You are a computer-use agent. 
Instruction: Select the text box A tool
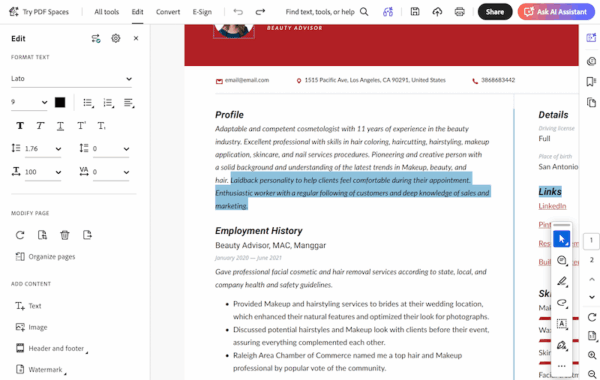pos(561,324)
